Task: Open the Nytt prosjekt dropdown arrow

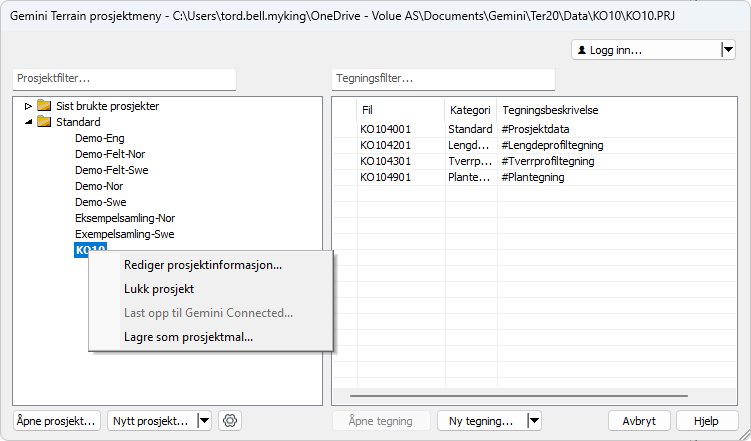Action: (x=204, y=421)
